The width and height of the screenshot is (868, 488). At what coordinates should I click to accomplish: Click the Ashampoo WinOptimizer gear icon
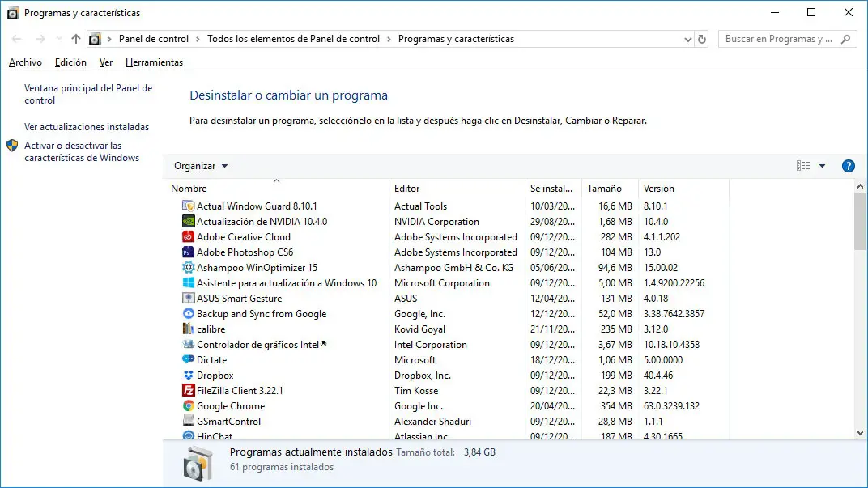pyautogui.click(x=188, y=268)
